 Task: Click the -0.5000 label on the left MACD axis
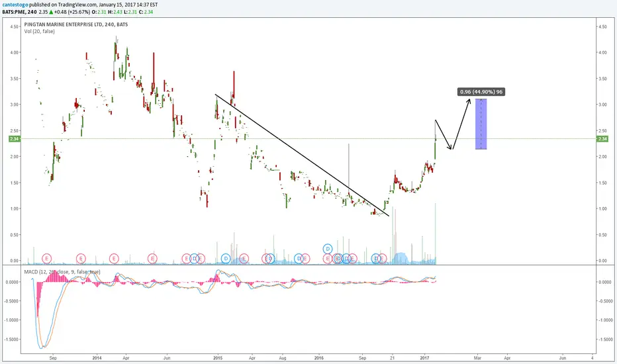click(11, 301)
